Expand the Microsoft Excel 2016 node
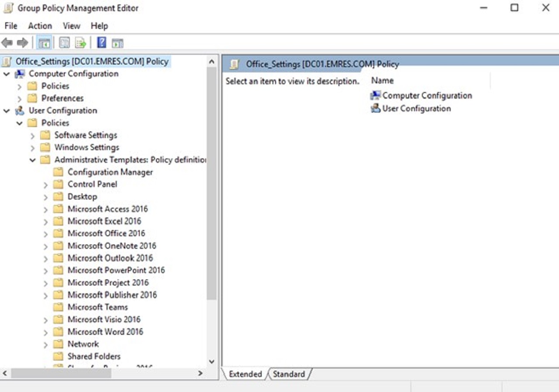559x392 pixels. (x=46, y=221)
